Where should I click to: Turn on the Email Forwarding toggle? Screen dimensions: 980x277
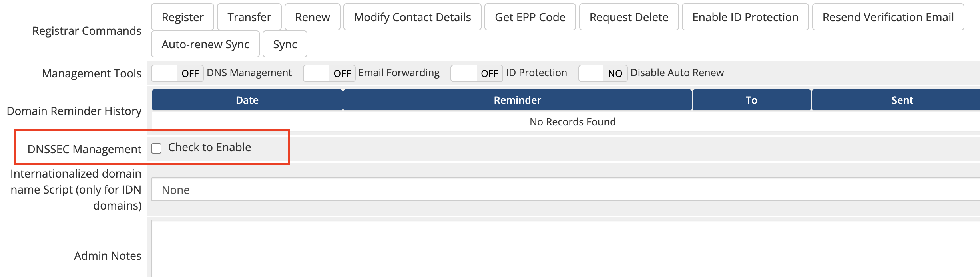click(x=329, y=73)
